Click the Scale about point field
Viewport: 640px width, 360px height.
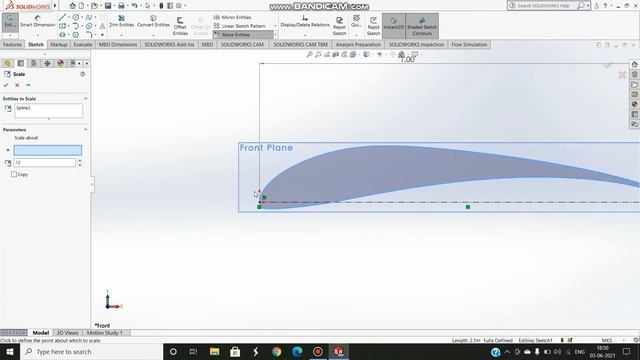(x=48, y=150)
